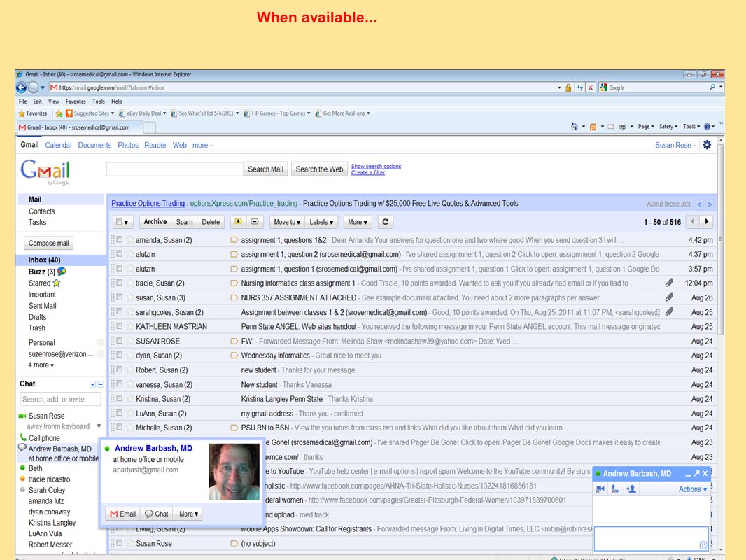
Task: Click the Buzz colored balloon icon
Action: pos(62,271)
